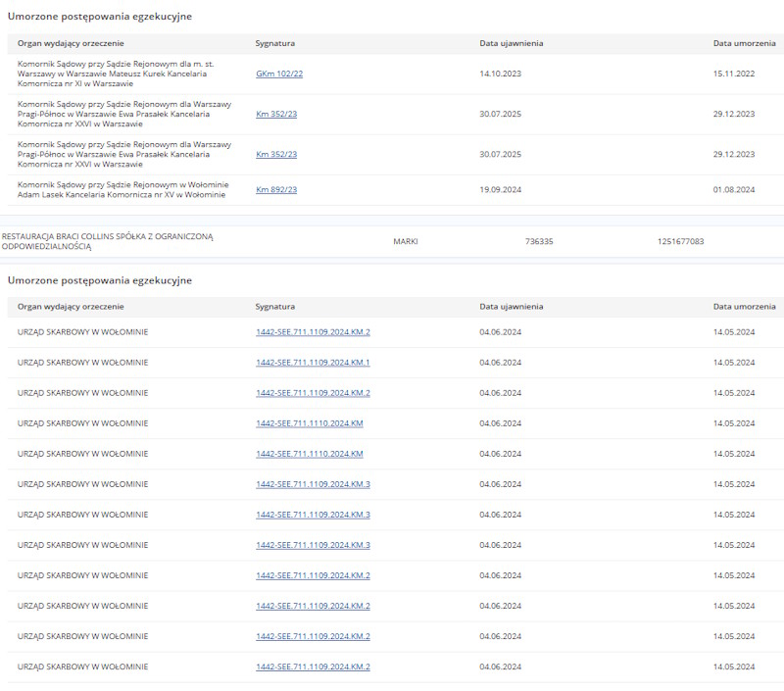Open the first 1442-SEE.711.1110.2024.KM link
This screenshot has height=691, width=784.
tap(309, 423)
